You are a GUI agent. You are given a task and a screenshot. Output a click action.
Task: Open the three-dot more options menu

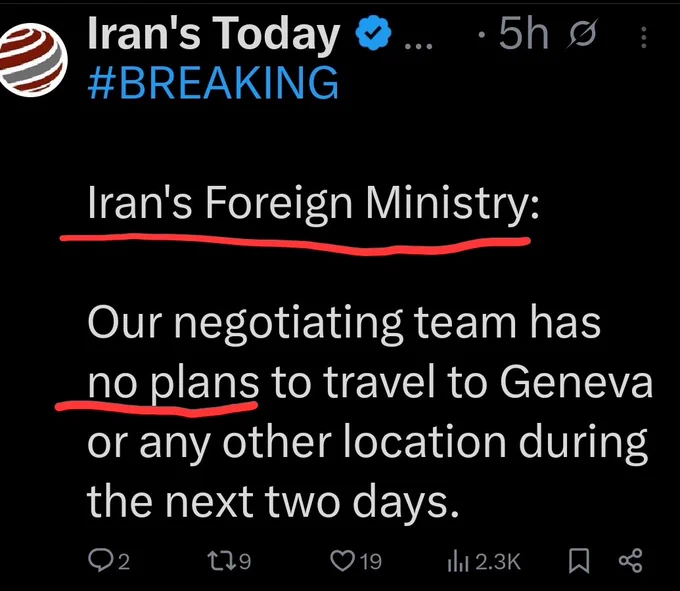(644, 37)
